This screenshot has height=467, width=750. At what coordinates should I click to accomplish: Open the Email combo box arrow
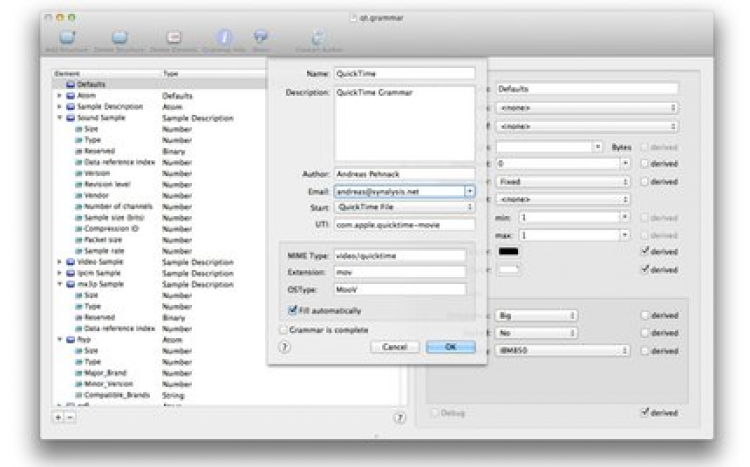(470, 191)
